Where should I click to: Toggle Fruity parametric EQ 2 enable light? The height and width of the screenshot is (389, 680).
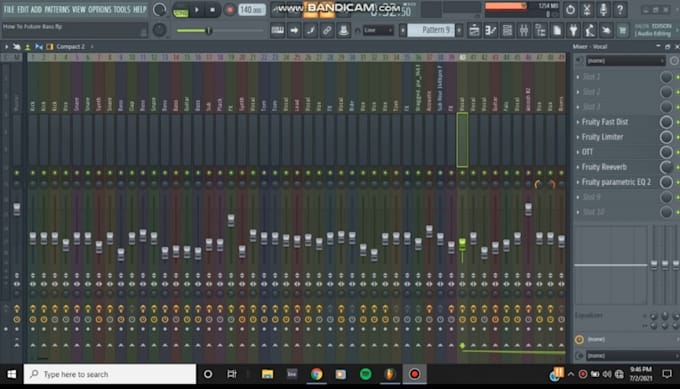click(677, 183)
